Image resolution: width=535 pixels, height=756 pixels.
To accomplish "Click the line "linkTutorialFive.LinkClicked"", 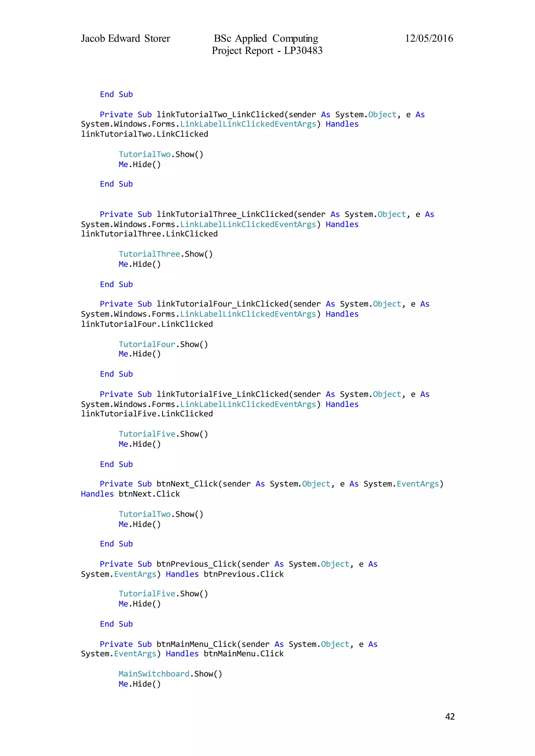I will tap(147, 414).
